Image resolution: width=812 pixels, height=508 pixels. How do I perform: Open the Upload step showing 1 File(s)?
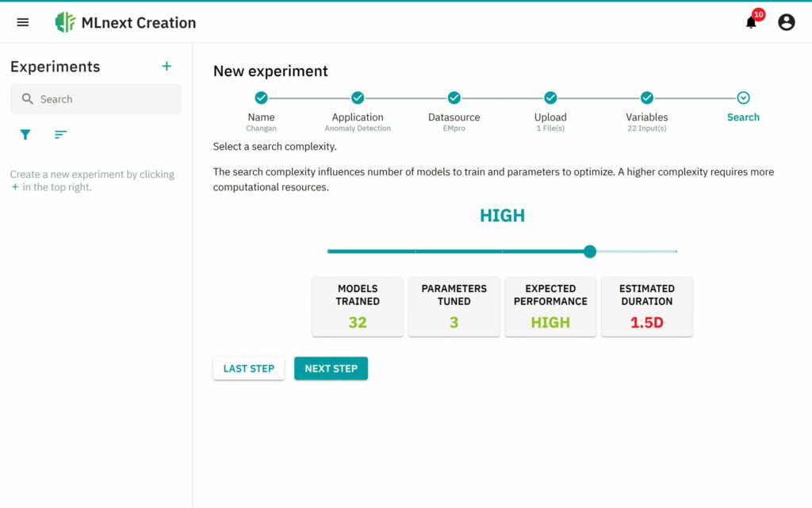point(550,97)
